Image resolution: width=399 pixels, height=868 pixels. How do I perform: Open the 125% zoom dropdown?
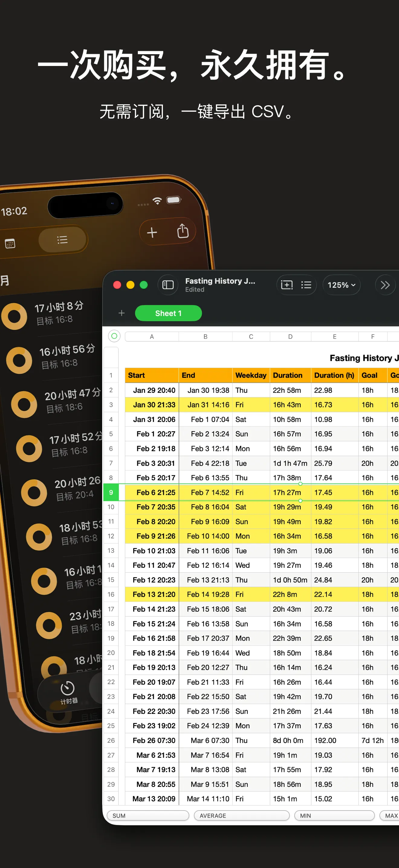342,285
